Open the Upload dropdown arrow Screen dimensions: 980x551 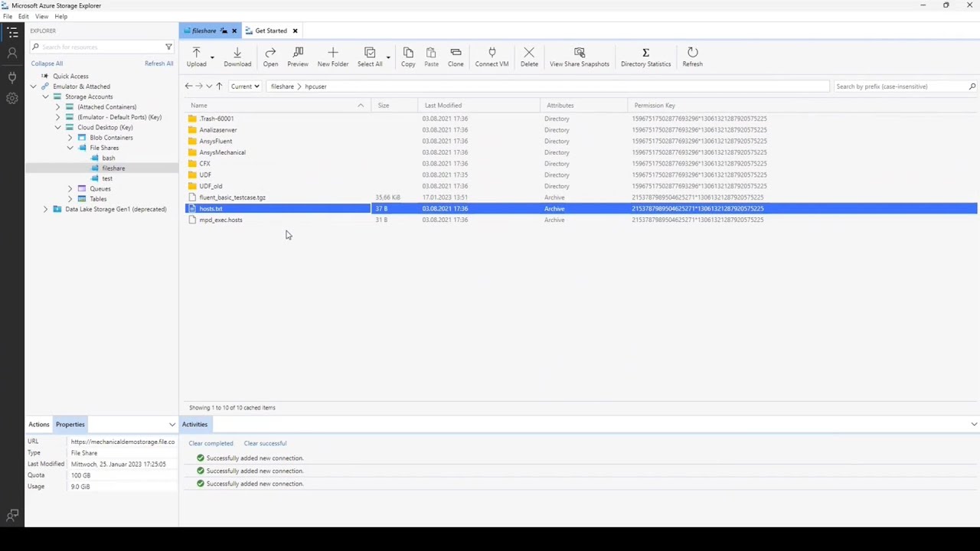(x=212, y=57)
